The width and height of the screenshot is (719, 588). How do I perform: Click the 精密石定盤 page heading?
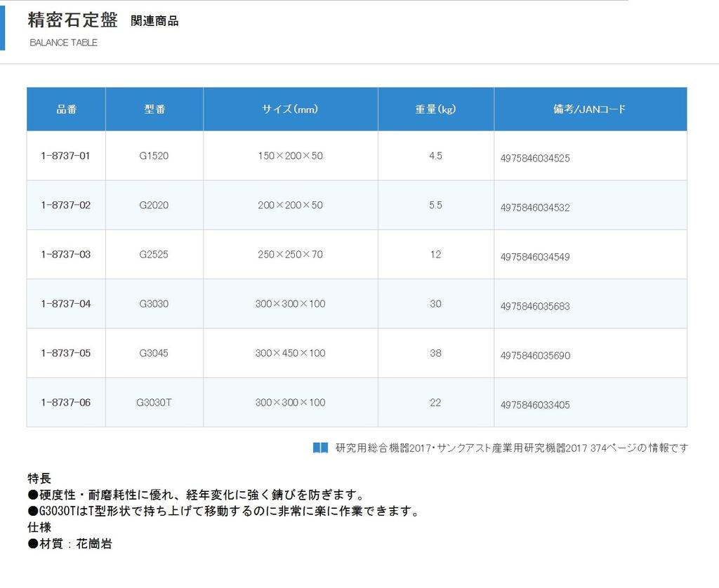coord(73,20)
